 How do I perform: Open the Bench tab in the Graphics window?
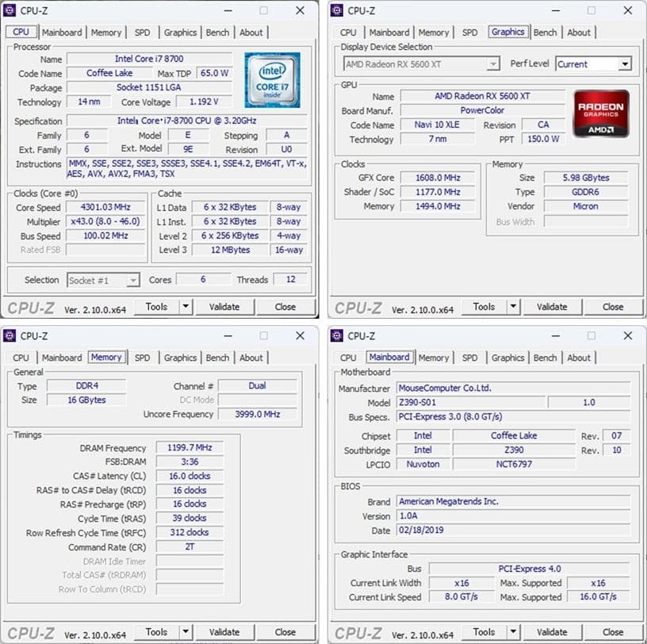(x=545, y=33)
